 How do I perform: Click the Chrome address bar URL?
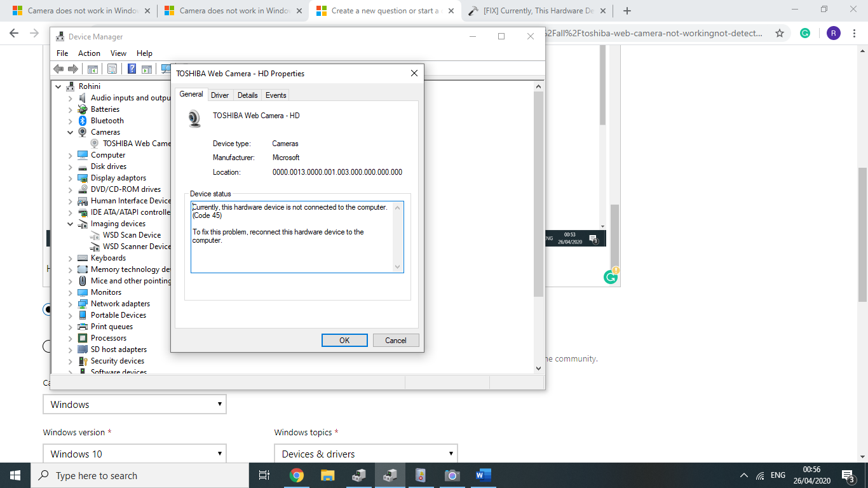click(x=654, y=33)
